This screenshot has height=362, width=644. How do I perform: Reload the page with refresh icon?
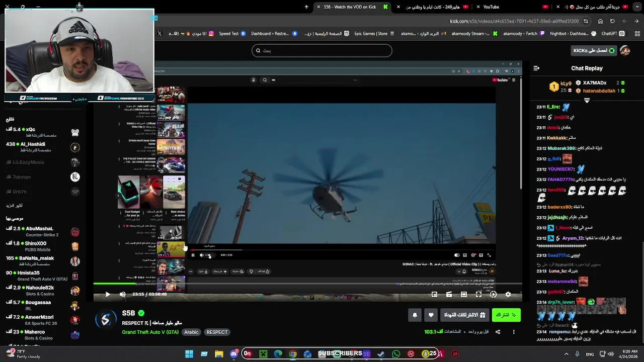[x=612, y=21]
